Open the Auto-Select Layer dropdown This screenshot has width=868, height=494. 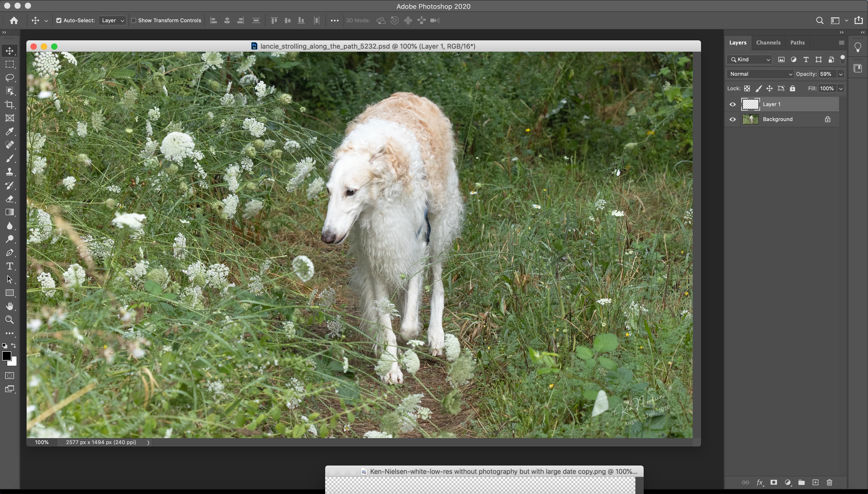112,21
